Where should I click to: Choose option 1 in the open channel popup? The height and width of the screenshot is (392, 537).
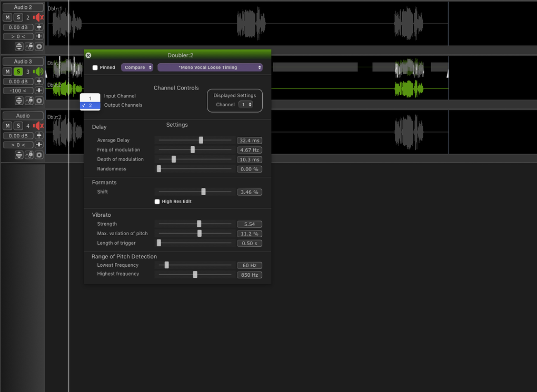click(90, 98)
